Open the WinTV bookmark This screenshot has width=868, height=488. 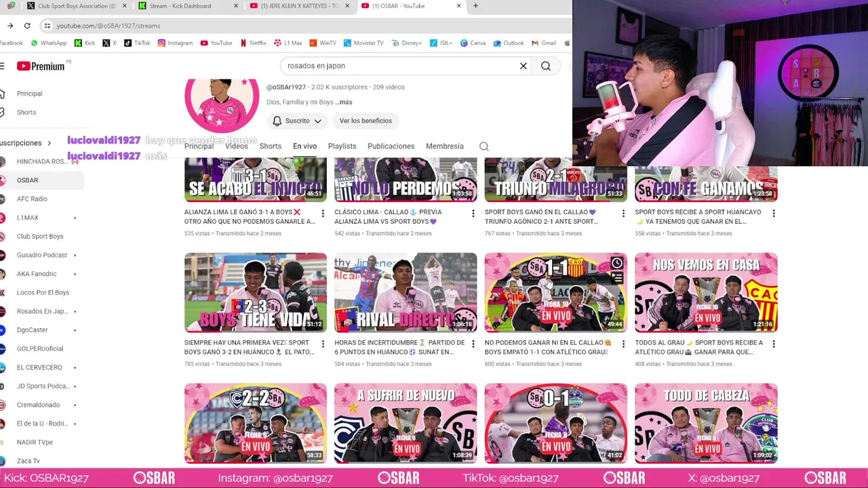pos(323,43)
